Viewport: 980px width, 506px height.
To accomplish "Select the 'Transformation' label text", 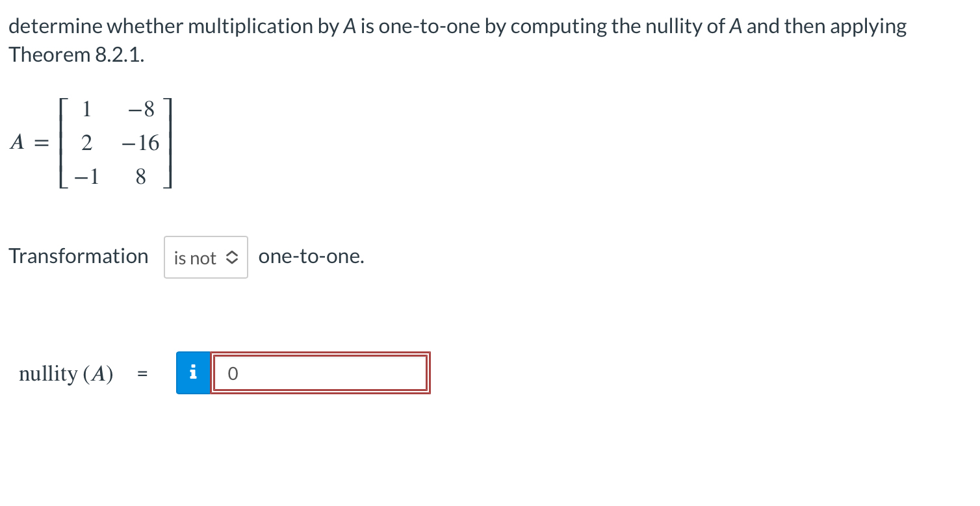I will (78, 256).
